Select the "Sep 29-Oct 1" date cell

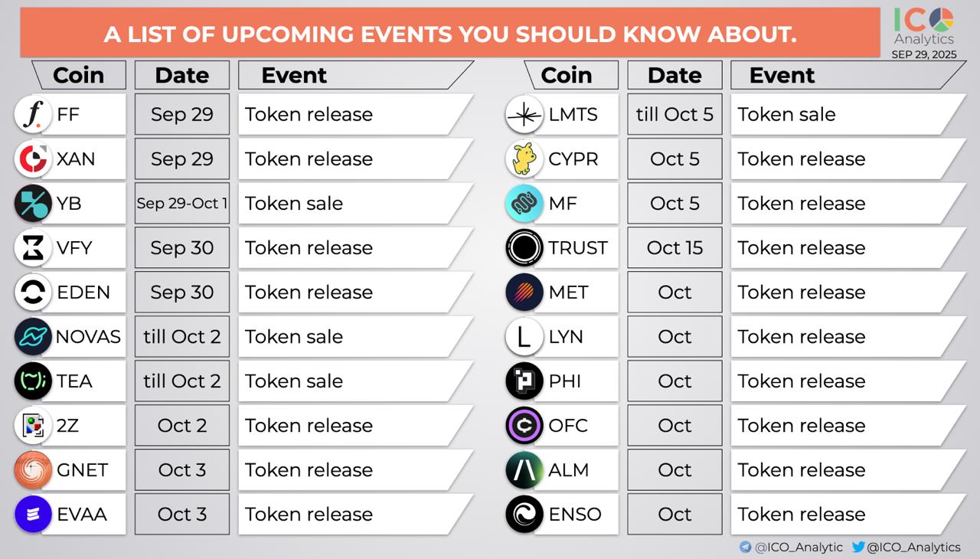[182, 203]
